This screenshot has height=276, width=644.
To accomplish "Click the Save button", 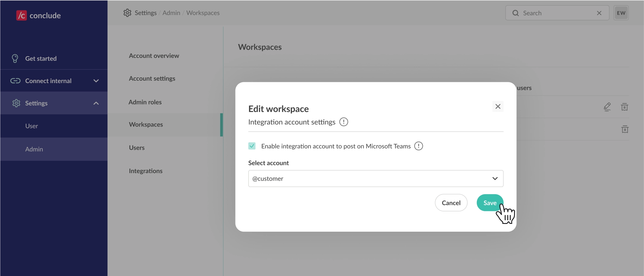I will tap(490, 203).
